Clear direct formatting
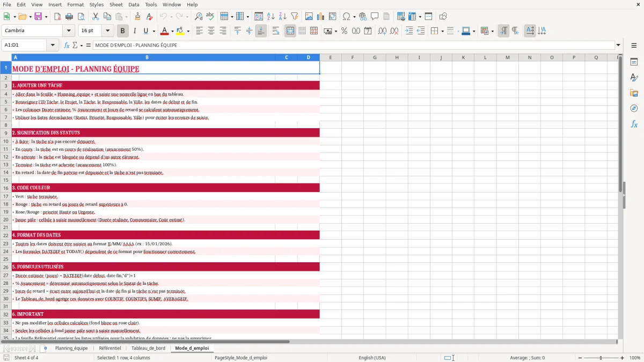Image resolution: width=644 pixels, height=362 pixels. (149, 17)
